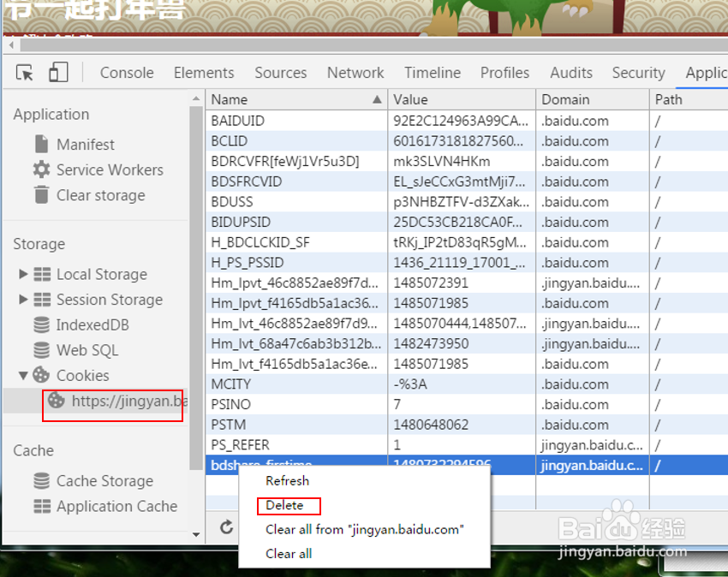Switch to the Network tab
Viewport: 728px width, 577px height.
click(x=355, y=73)
